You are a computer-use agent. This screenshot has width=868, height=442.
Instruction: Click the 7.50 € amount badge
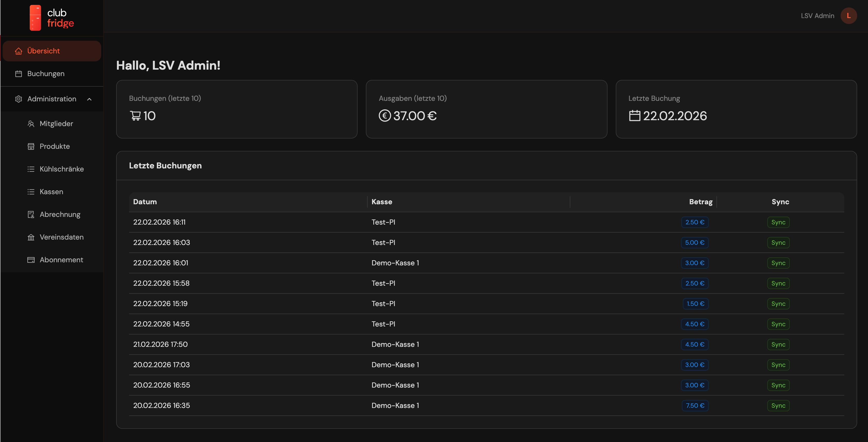point(695,406)
